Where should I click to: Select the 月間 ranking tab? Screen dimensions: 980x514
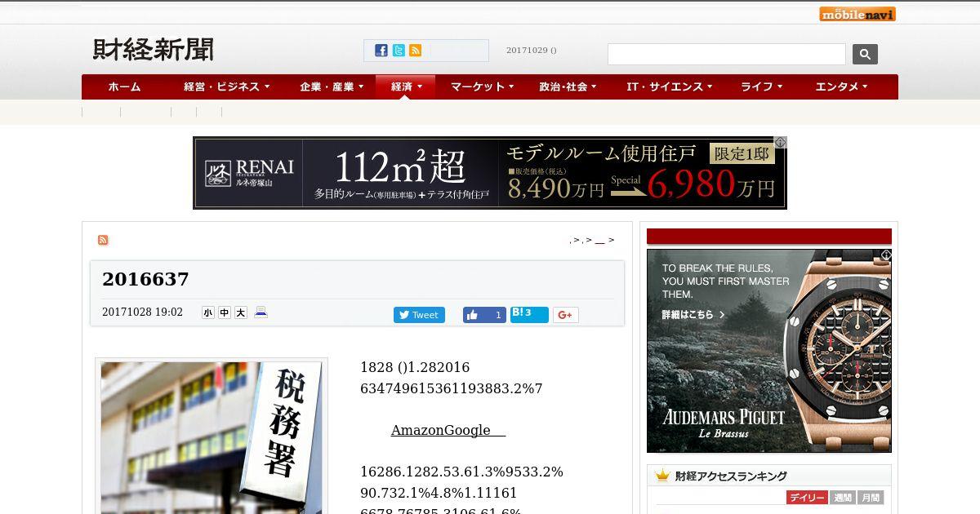pyautogui.click(x=871, y=498)
